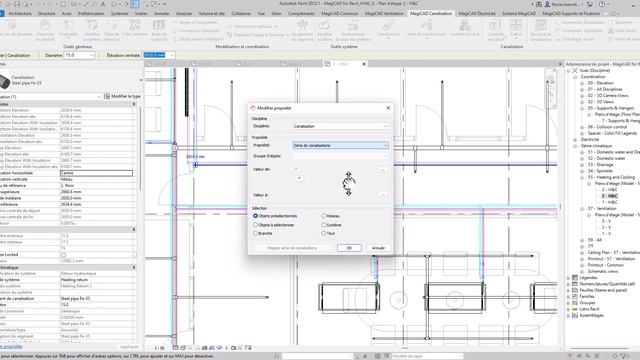Open the Diamètre dropdown in options bar
This screenshot has height=360, width=640.
91,55
